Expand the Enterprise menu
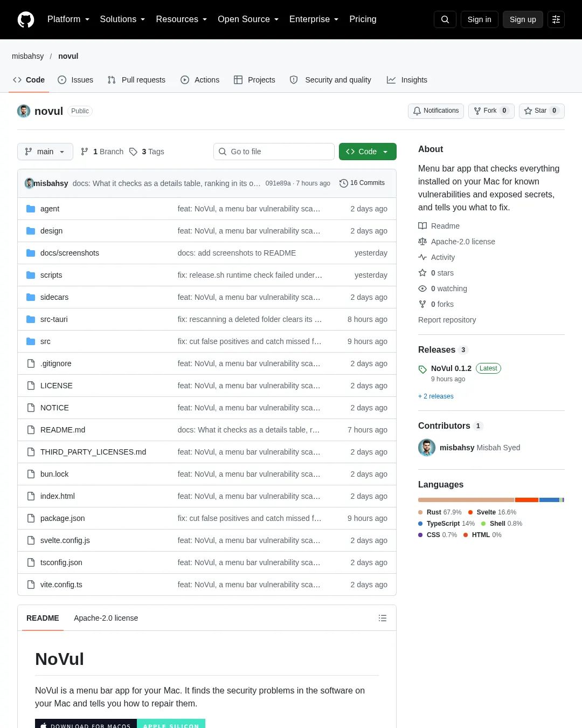Image resolution: width=582 pixels, height=728 pixels. tap(314, 19)
